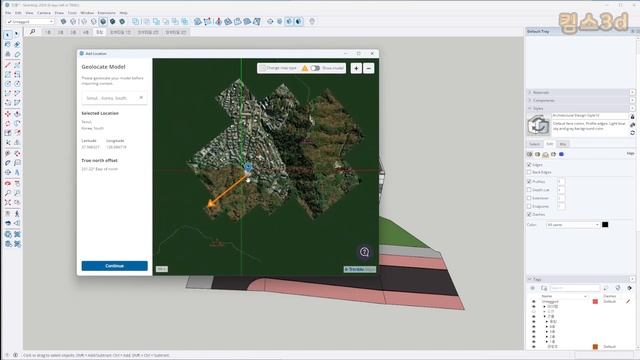
Task: Toggle the Show model switch
Action: 315,68
